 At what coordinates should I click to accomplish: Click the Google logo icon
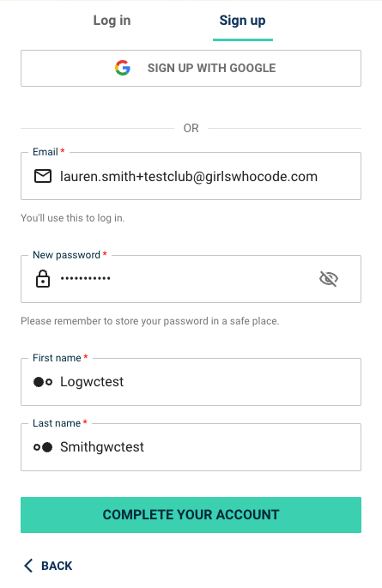123,68
